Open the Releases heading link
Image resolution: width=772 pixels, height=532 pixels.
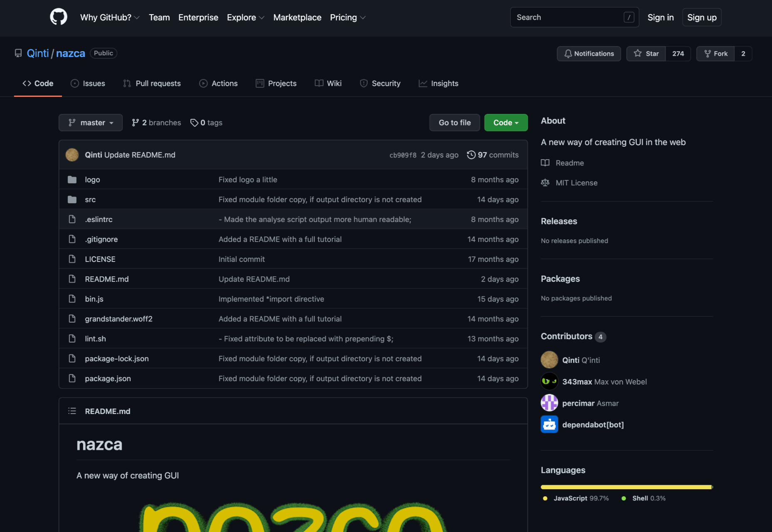pos(559,221)
